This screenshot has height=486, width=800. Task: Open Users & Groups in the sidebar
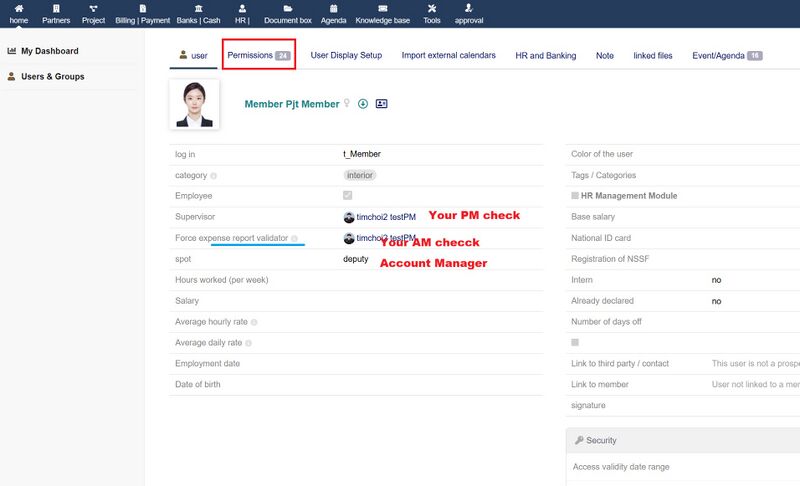pyautogui.click(x=52, y=76)
